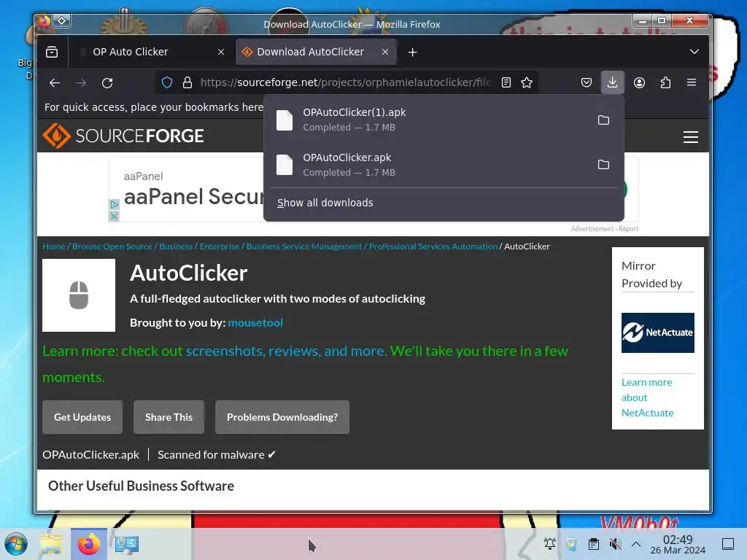Open file manager from taskbar
Screen dimensions: 747x560
coord(51,544)
